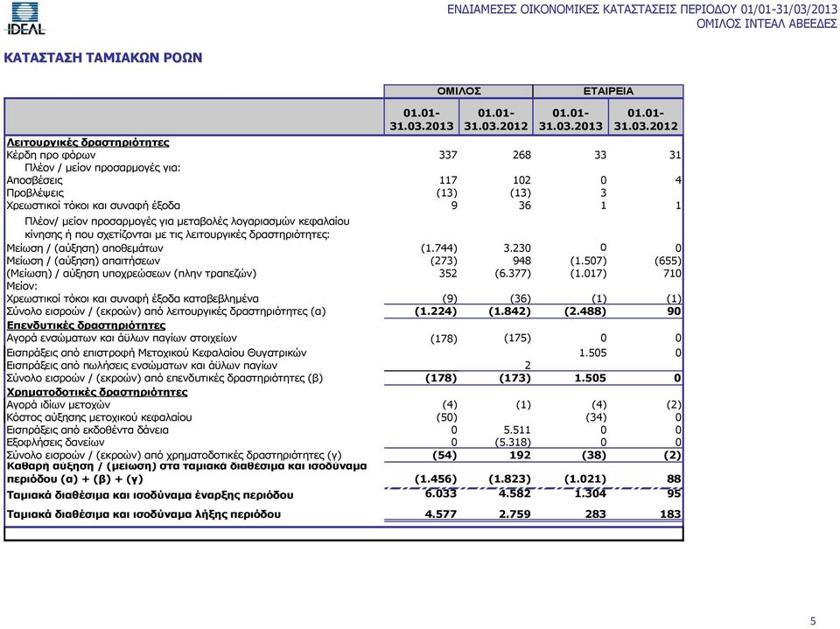Click the row label Μείωση / (αύξηση) αποθεμάτων
The image size is (840, 629).
[x=85, y=248]
